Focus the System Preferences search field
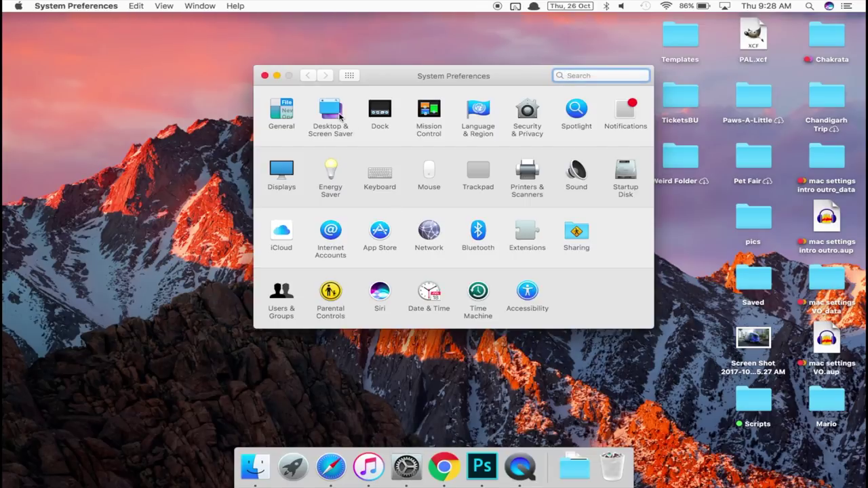 601,75
